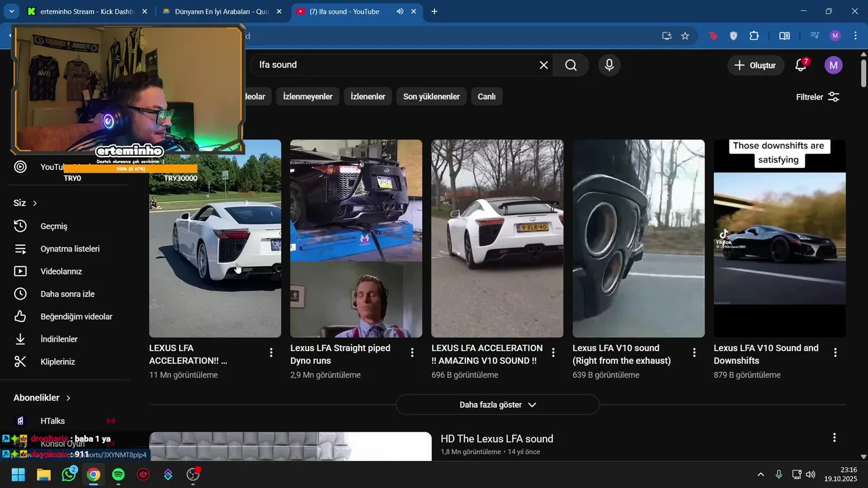Open options for LEXUS LFA ACCELERATION 11 Mn short
Image resolution: width=868 pixels, height=488 pixels.
pos(271,352)
